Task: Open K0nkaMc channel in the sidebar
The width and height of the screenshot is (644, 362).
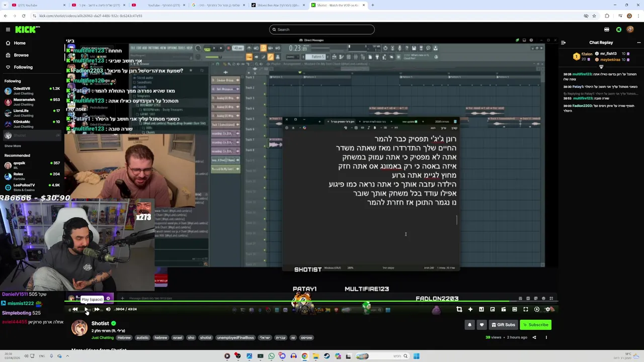Action: tap(32, 124)
